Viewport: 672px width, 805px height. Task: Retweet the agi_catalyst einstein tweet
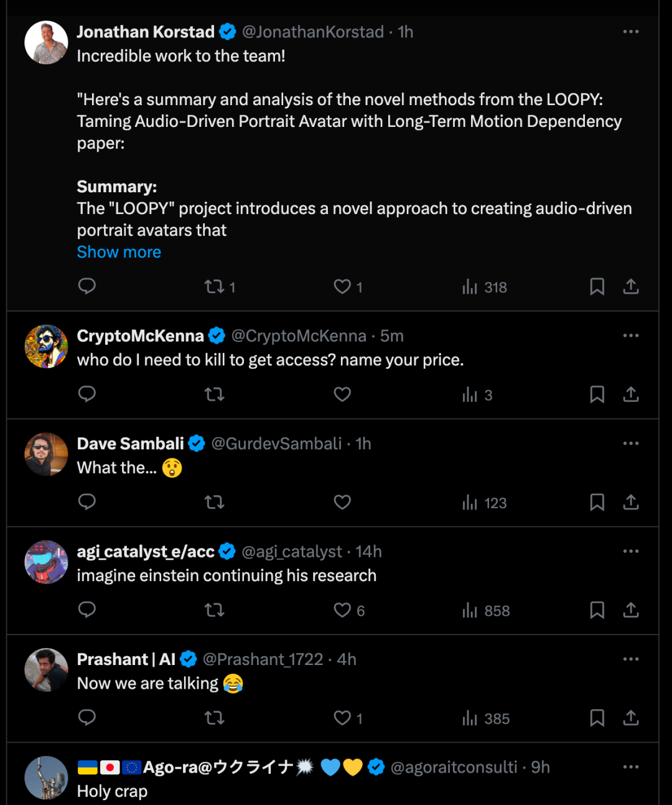(x=215, y=610)
